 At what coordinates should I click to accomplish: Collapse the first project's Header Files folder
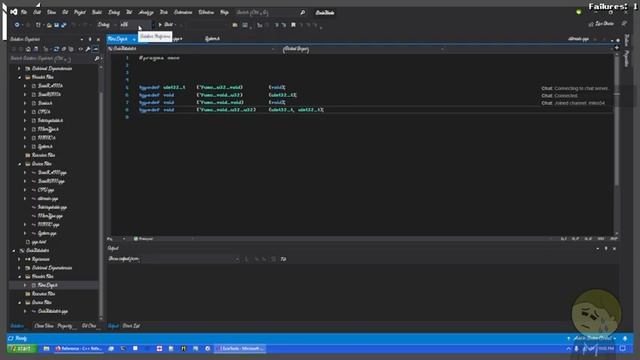coord(20,77)
